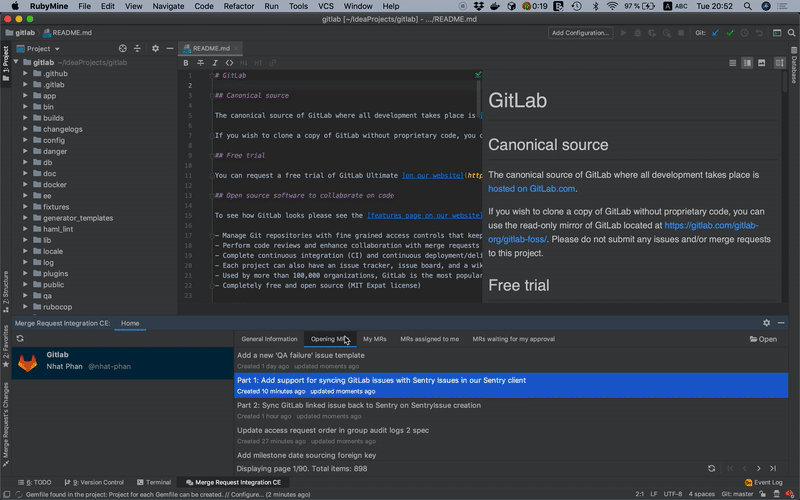Viewport: 800px width, 500px height.
Task: Expand the app folder
Action: click(25, 95)
